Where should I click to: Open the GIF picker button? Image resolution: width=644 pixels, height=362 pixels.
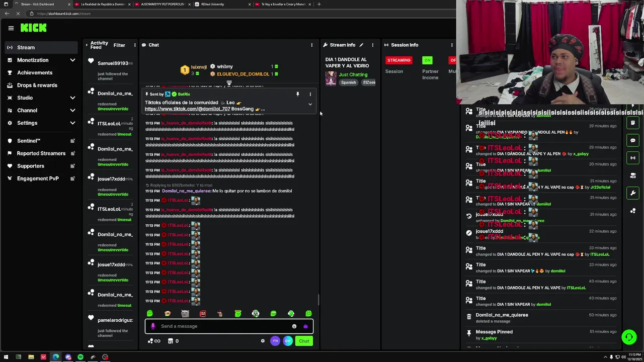287,341
